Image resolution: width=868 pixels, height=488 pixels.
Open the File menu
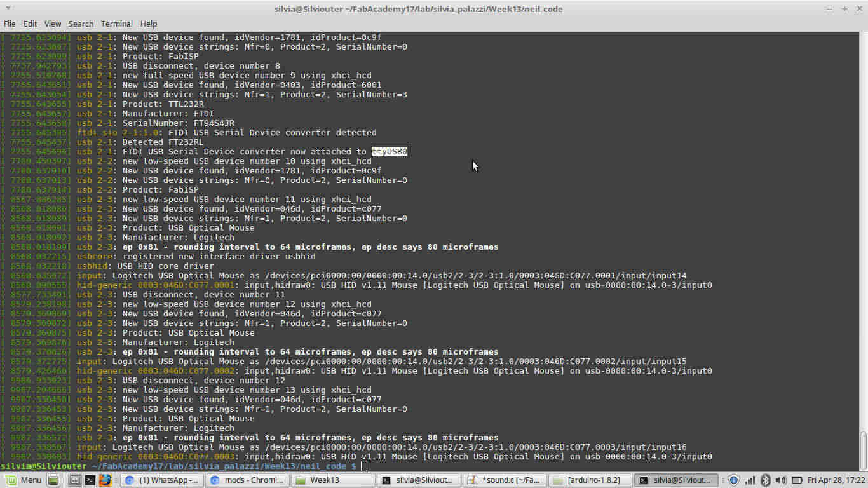(x=10, y=24)
